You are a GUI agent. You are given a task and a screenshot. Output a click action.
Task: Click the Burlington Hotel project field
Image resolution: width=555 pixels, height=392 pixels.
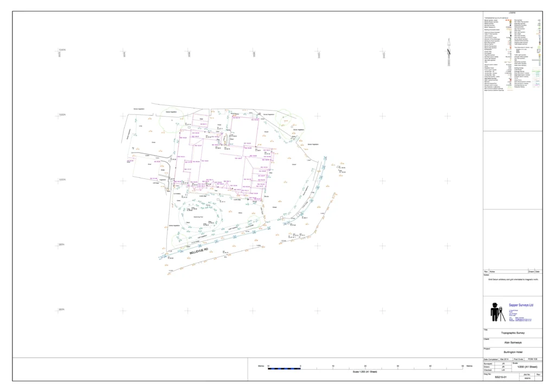(512, 352)
